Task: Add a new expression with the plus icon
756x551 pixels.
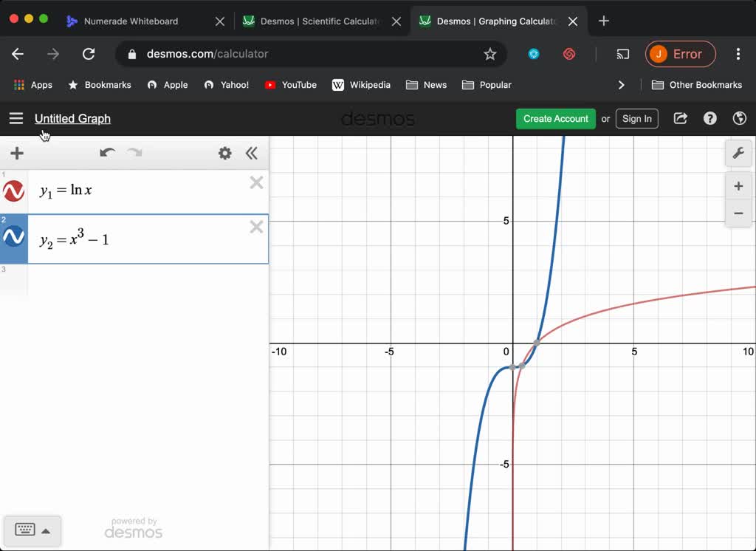Action: (16, 153)
